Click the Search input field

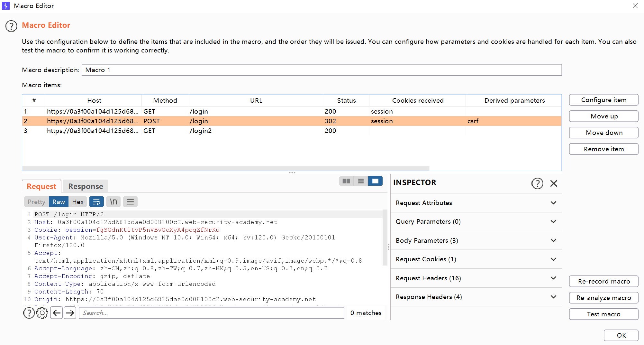pos(212,313)
